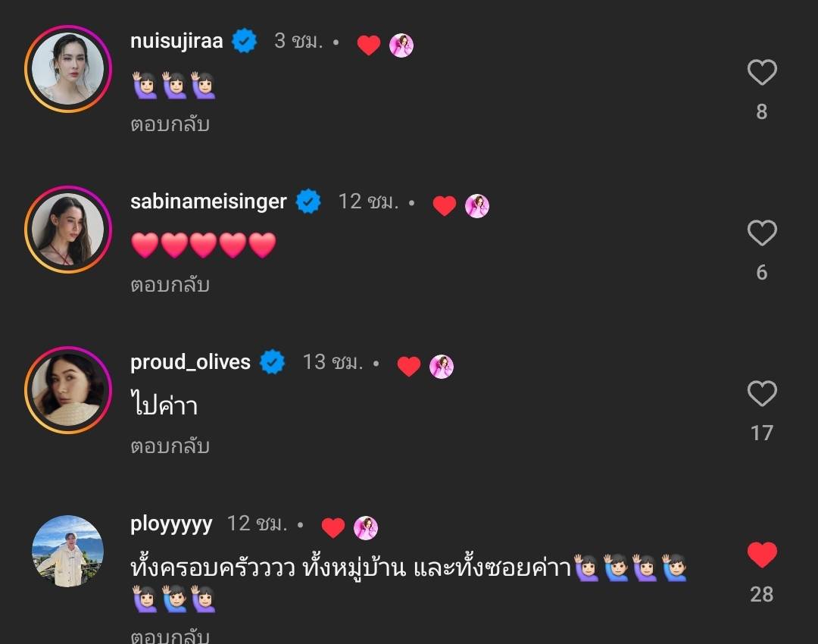Reply to proud_olives' ไปค่าา comment

pyautogui.click(x=170, y=446)
